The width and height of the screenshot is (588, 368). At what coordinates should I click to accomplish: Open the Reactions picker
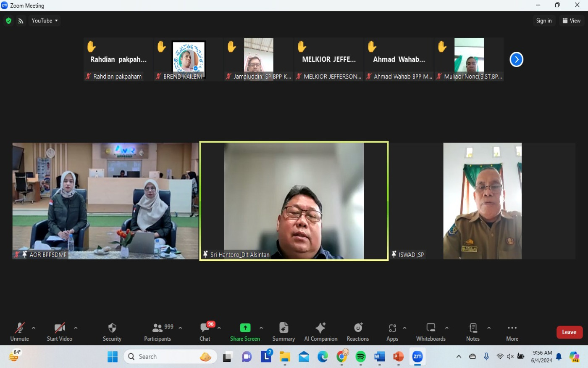tap(358, 332)
